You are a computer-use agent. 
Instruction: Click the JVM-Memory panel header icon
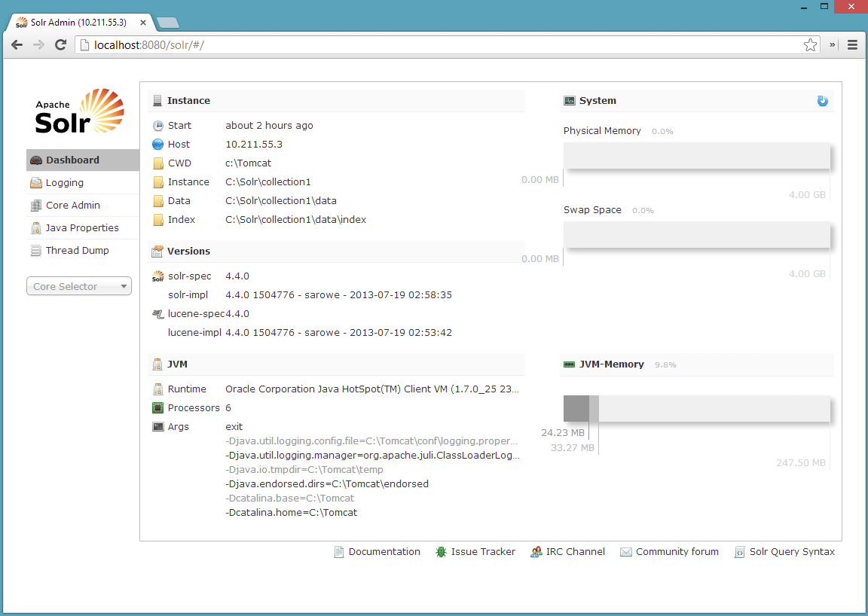click(x=568, y=364)
